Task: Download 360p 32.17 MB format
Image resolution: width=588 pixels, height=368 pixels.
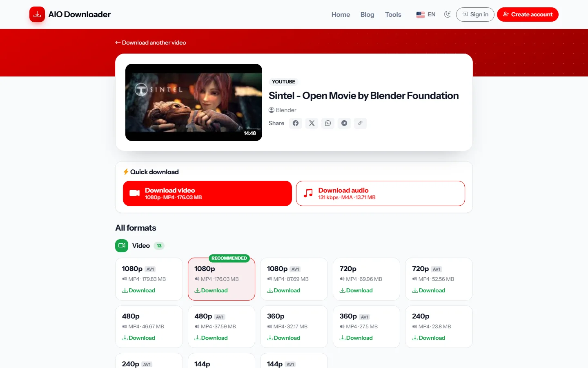Action: (x=284, y=338)
